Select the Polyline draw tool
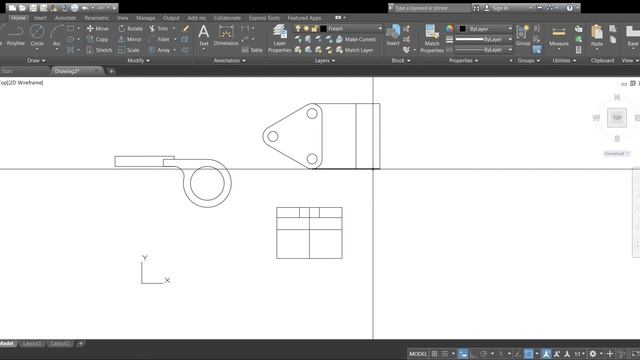This screenshot has height=360, width=640. click(x=16, y=36)
